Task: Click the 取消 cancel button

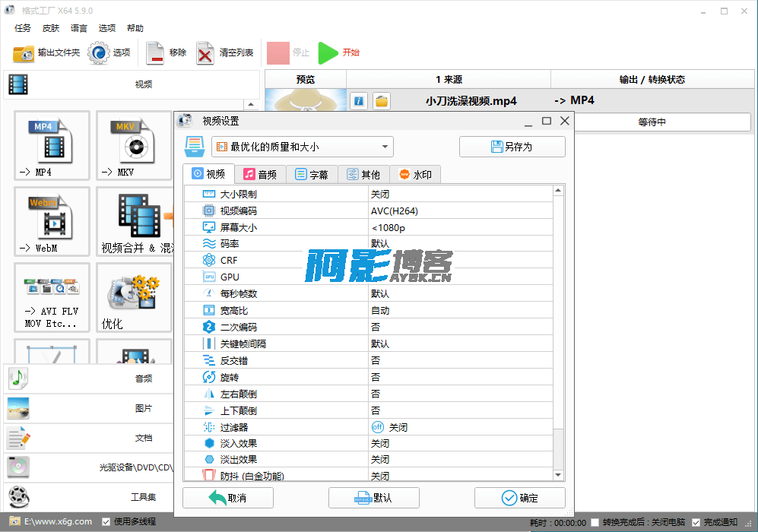Action: coord(227,498)
